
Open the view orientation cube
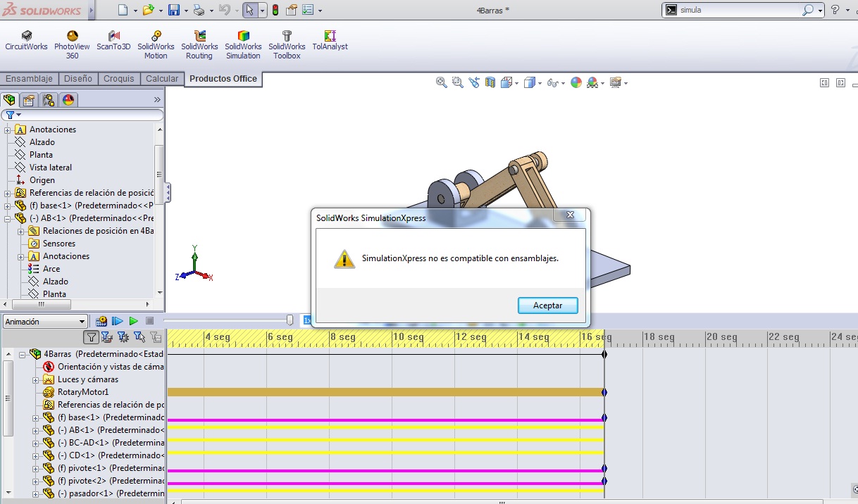505,82
